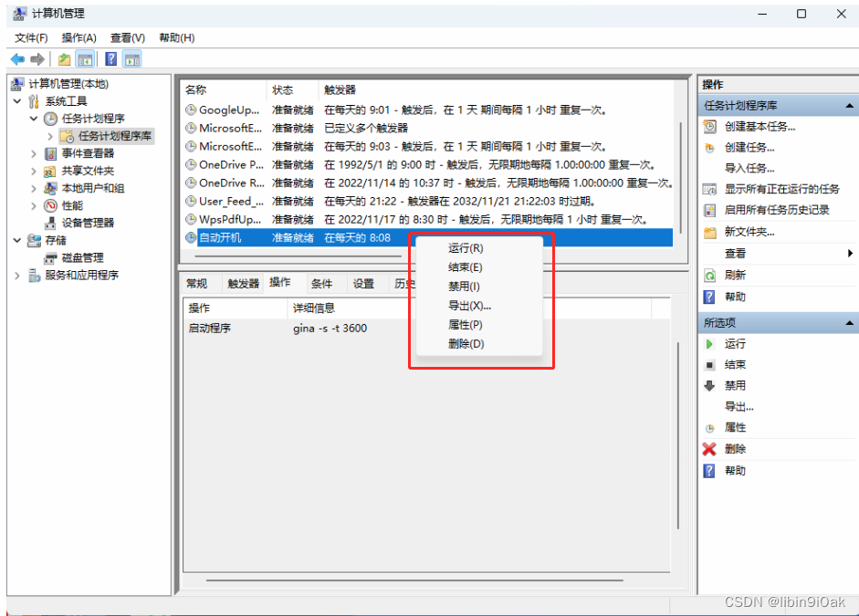This screenshot has height=616, width=859.
Task: Collapse the System Tools (系统工具) node
Action: pyautogui.click(x=17, y=101)
